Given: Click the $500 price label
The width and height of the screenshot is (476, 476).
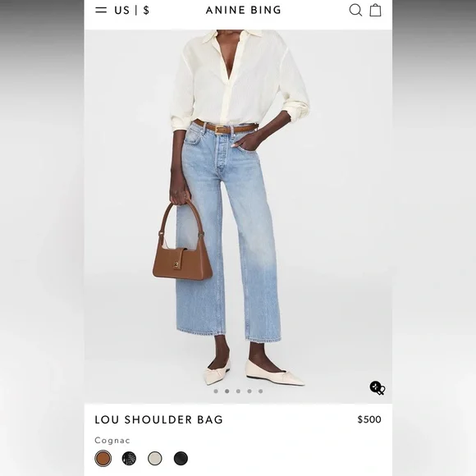Looking at the screenshot, I should [369, 419].
